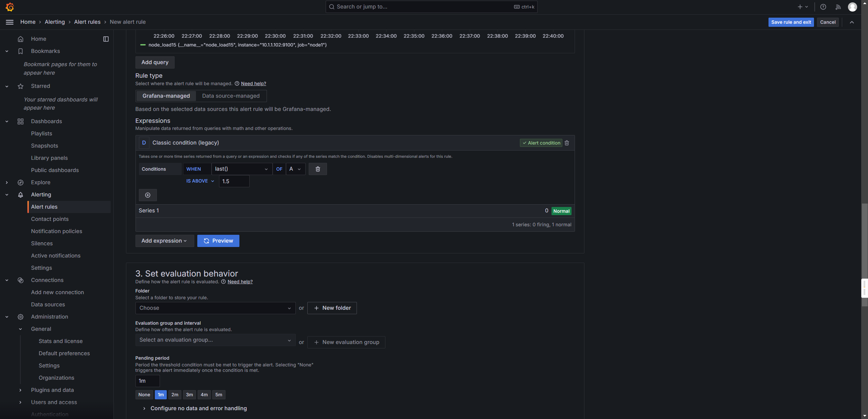Click the Bookmarks icon in sidebar
This screenshot has height=419, width=868.
pos(20,51)
